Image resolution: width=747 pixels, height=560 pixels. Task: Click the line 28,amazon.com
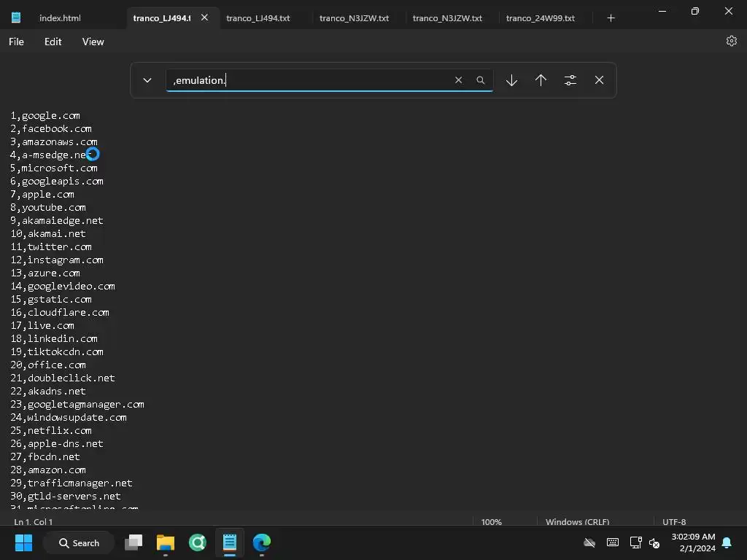pos(48,470)
